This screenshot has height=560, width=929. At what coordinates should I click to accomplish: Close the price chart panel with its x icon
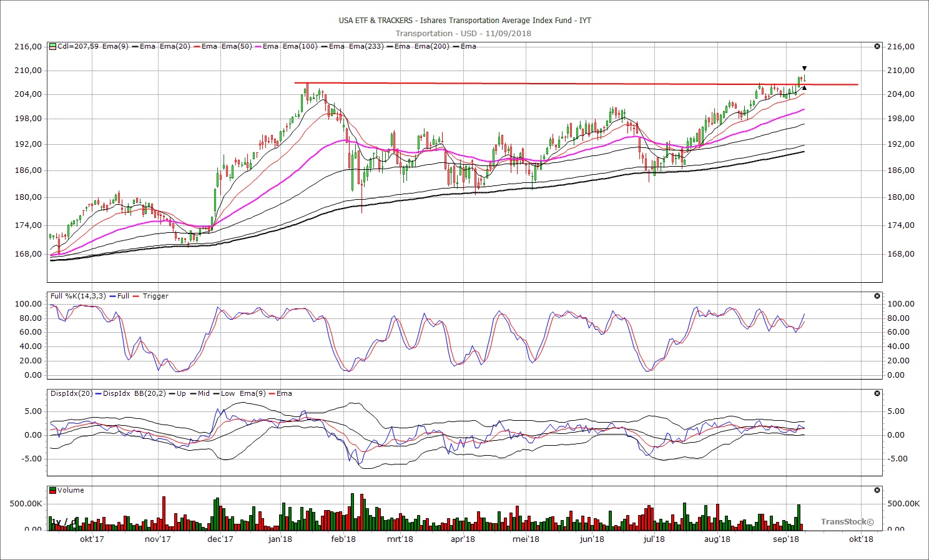877,46
